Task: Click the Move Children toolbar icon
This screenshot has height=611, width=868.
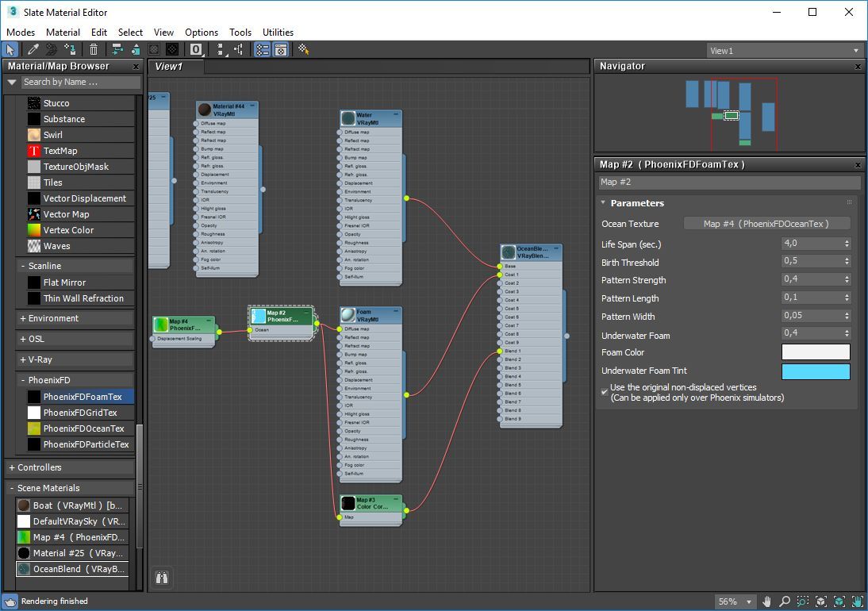Action: click(117, 50)
